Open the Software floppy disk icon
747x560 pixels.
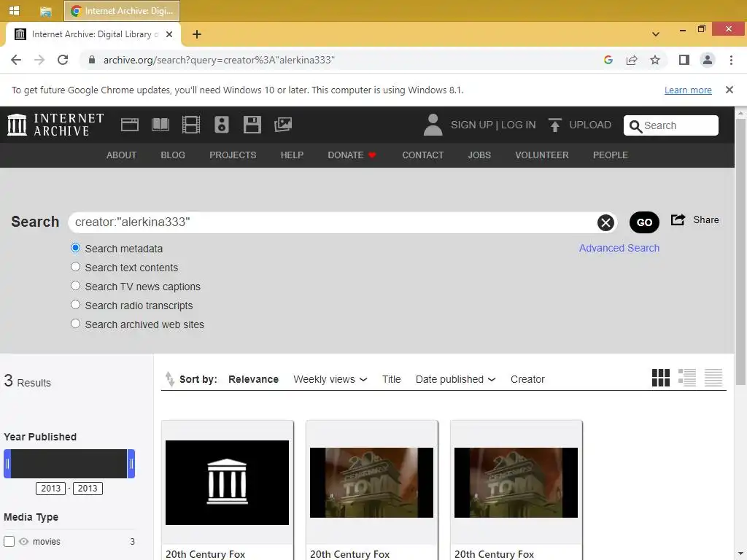coord(252,125)
